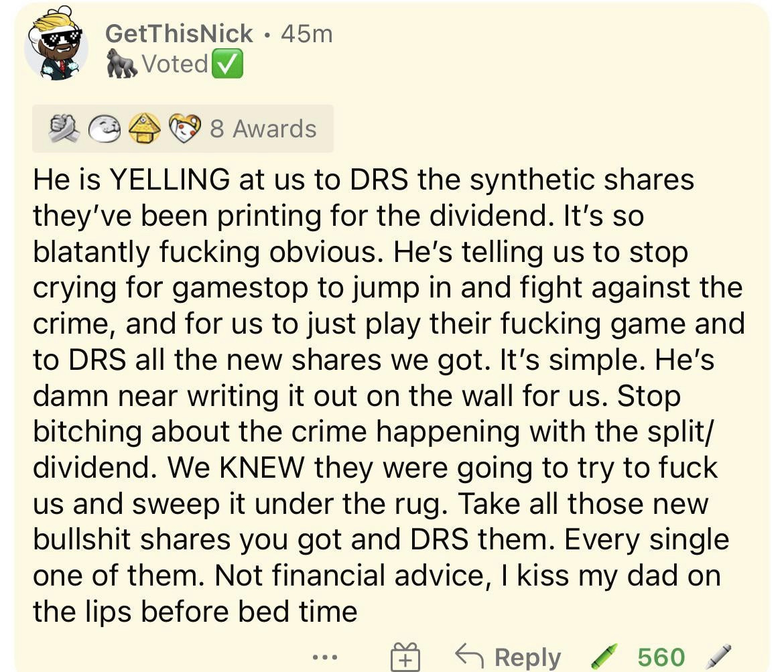This screenshot has width=784, height=672.
Task: Give an award with gift icon
Action: point(405,657)
